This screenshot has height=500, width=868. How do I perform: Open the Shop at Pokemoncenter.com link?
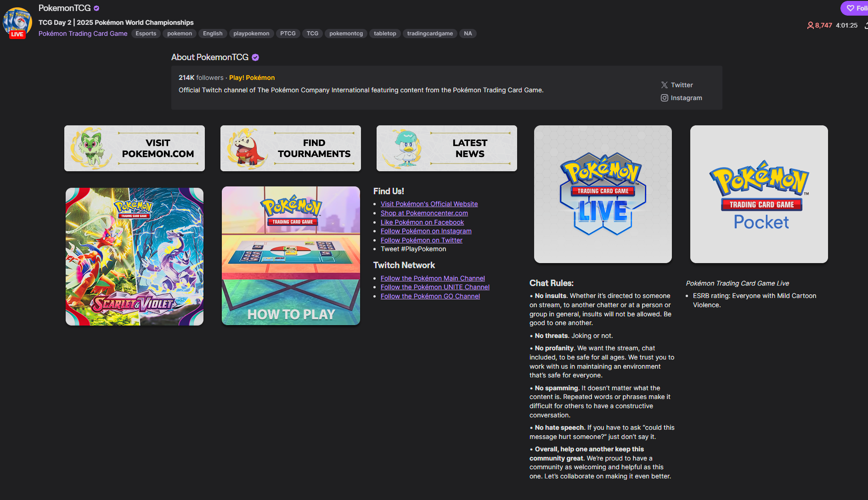[424, 213]
